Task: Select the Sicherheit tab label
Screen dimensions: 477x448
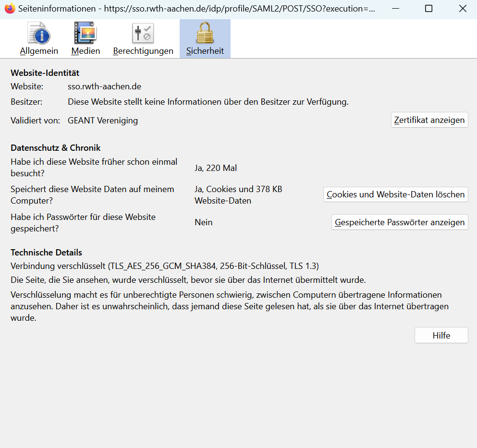Action: pos(205,51)
